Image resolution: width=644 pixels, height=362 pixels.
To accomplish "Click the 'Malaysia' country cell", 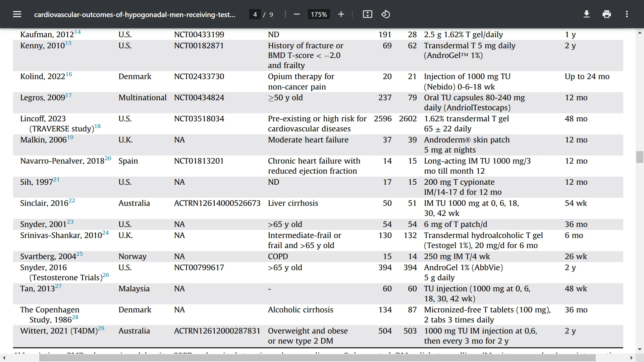I will coord(134,289).
